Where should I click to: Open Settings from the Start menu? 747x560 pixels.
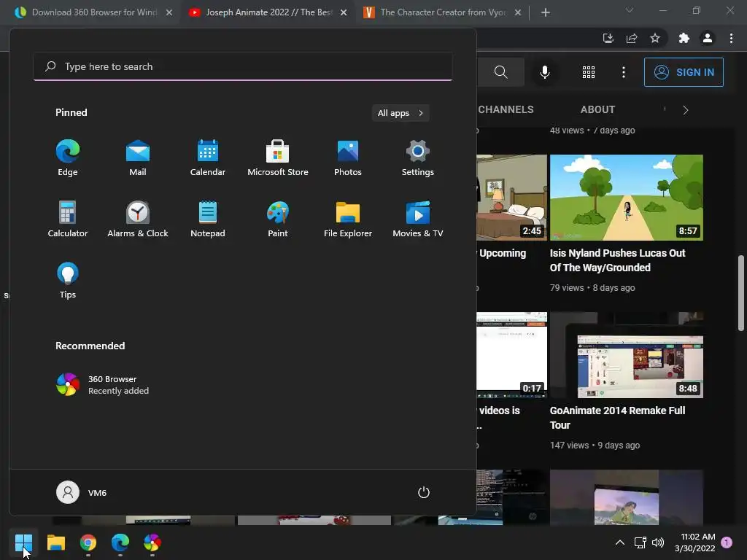click(x=418, y=157)
